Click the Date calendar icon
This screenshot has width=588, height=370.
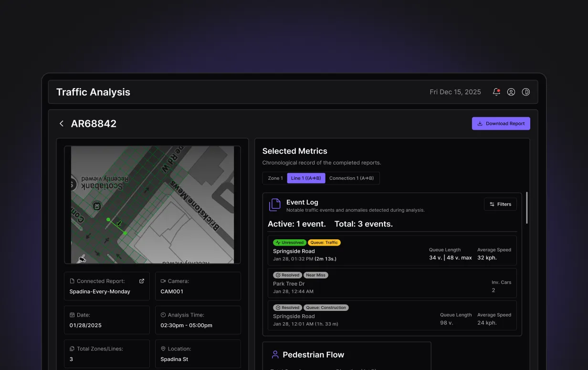click(72, 315)
